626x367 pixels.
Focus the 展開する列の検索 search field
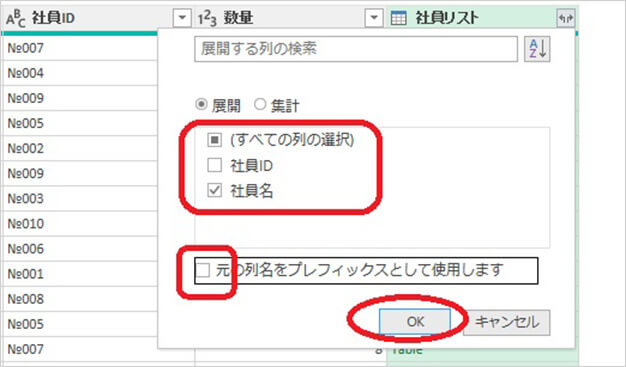[x=356, y=49]
